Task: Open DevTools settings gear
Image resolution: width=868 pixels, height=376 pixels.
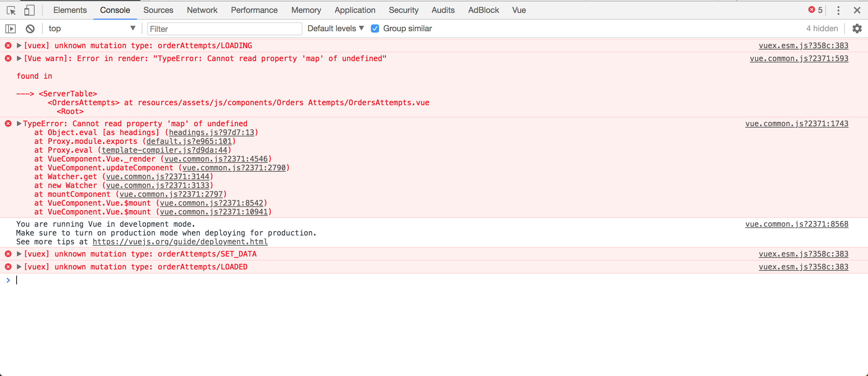Action: 857,29
